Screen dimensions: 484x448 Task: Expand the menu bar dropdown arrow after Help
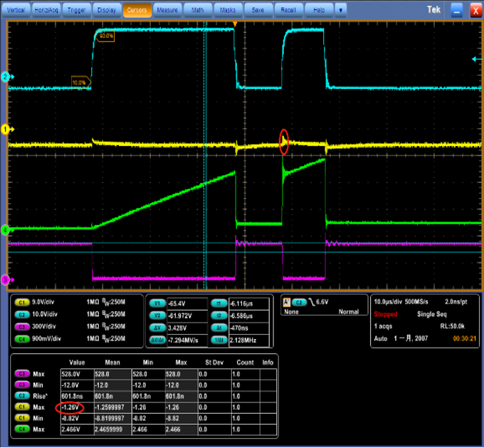[342, 11]
